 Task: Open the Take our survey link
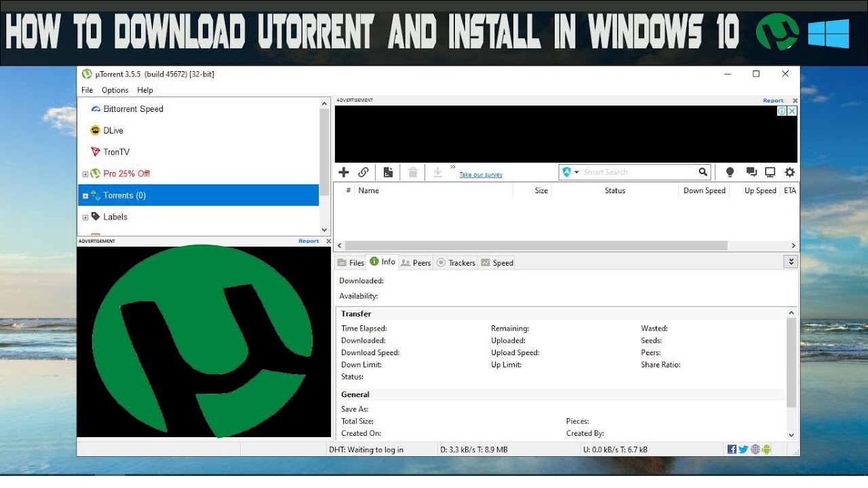coord(481,175)
